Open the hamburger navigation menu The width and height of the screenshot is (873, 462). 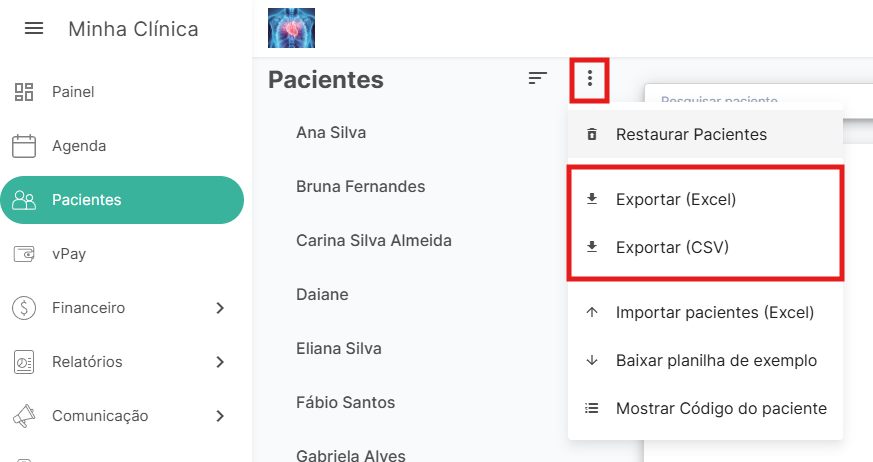(34, 29)
